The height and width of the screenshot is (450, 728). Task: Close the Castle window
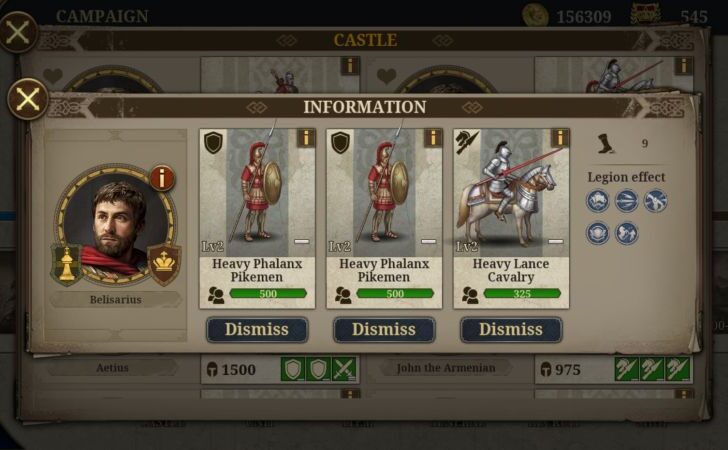pos(18,33)
